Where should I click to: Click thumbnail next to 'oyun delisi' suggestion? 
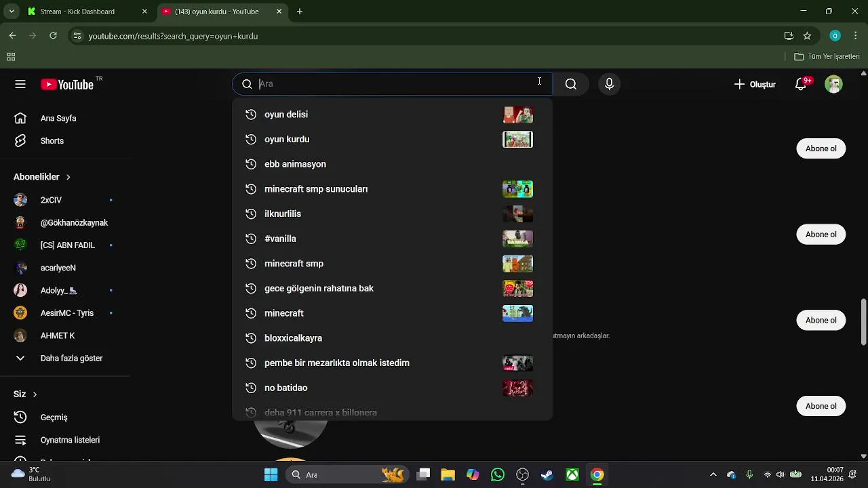pyautogui.click(x=517, y=115)
